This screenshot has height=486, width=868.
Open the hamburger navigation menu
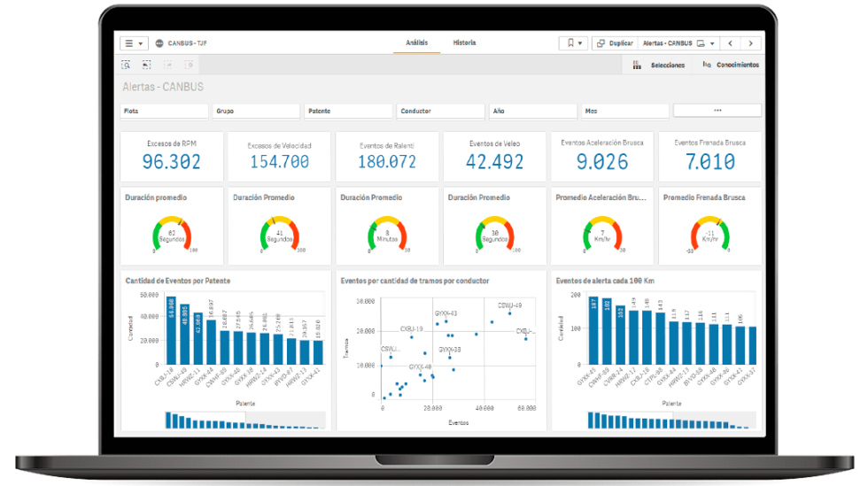134,42
